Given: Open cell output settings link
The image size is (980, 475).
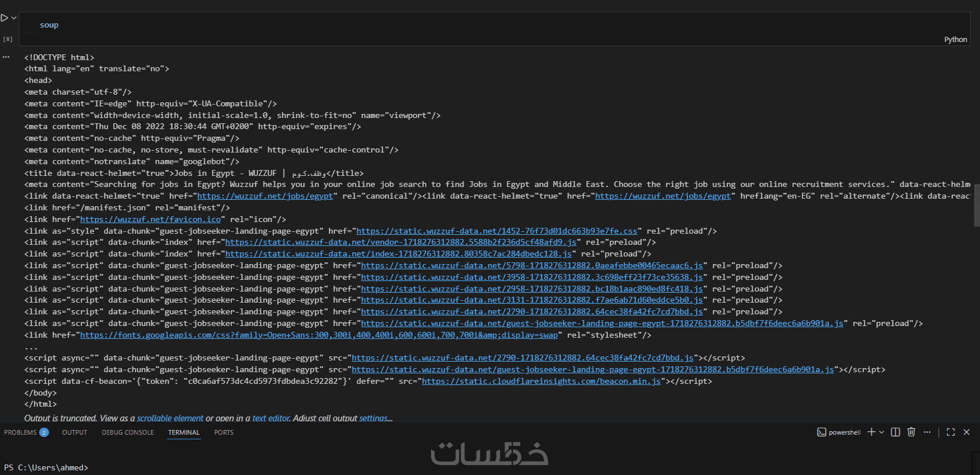Looking at the screenshot, I should 373,418.
